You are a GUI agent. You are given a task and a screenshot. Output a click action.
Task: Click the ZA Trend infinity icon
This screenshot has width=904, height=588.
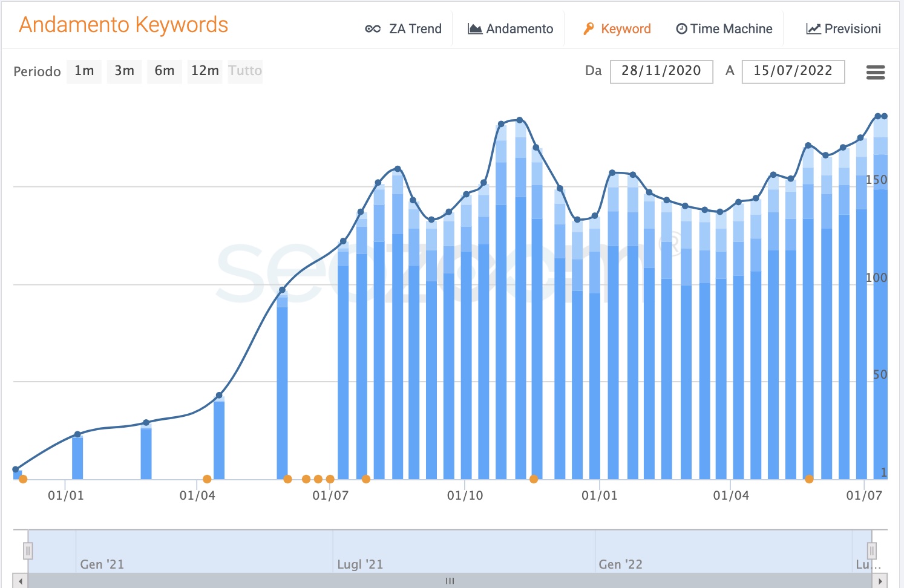point(373,29)
